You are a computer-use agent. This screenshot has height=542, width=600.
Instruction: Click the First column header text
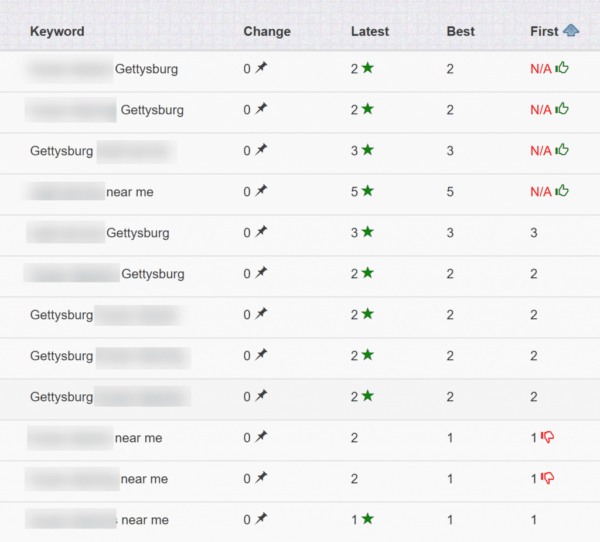coord(544,31)
